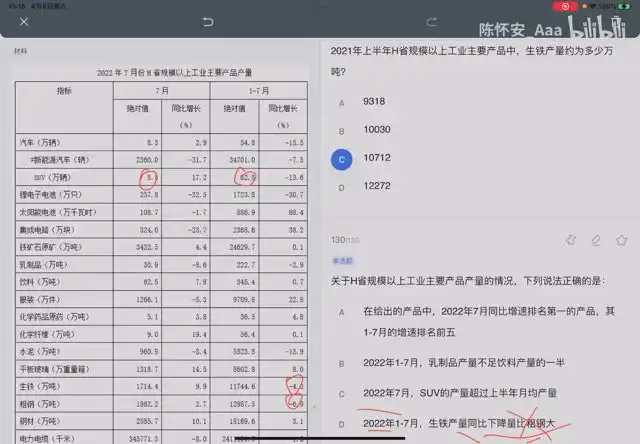The width and height of the screenshot is (640, 444).
Task: Click the 材料 tab label
Action: click(21, 50)
